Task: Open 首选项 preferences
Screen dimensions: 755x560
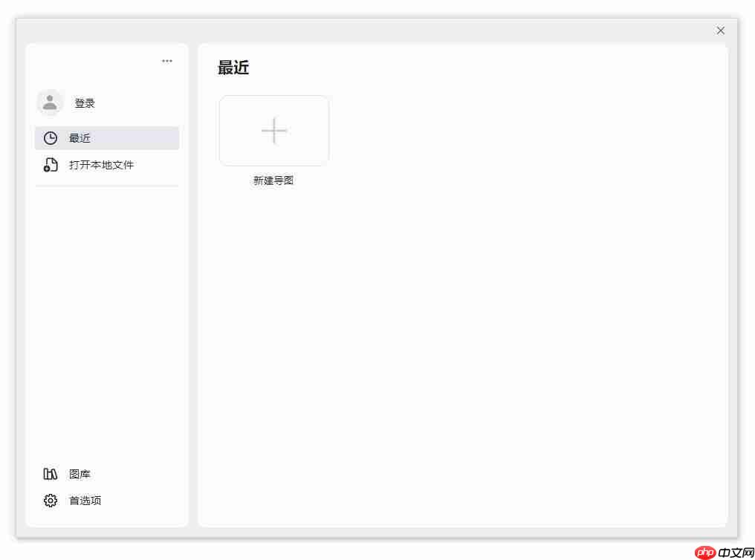Action: [x=85, y=501]
